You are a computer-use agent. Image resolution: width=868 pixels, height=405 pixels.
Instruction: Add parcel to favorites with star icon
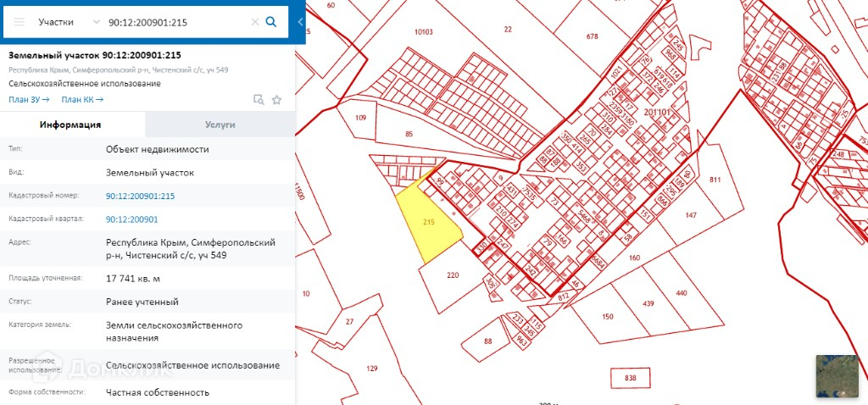pyautogui.click(x=277, y=100)
